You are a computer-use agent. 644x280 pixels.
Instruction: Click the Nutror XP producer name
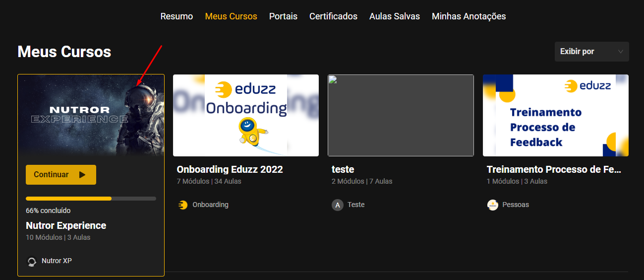tap(57, 261)
